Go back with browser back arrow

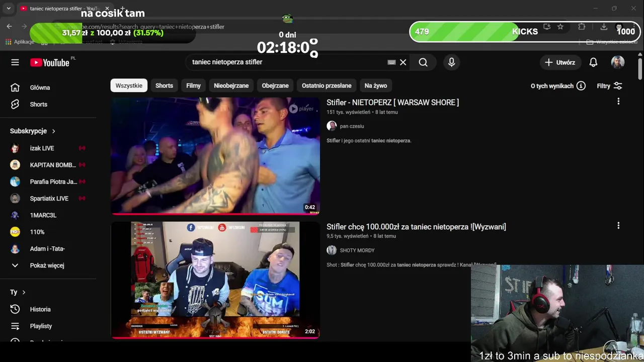pos(9,27)
